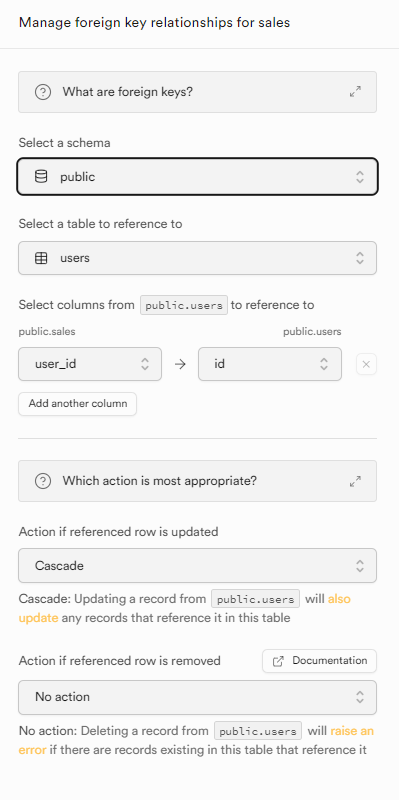Remove the user_id to id column mapping
Viewport: 399px width, 800px height.
[x=366, y=364]
